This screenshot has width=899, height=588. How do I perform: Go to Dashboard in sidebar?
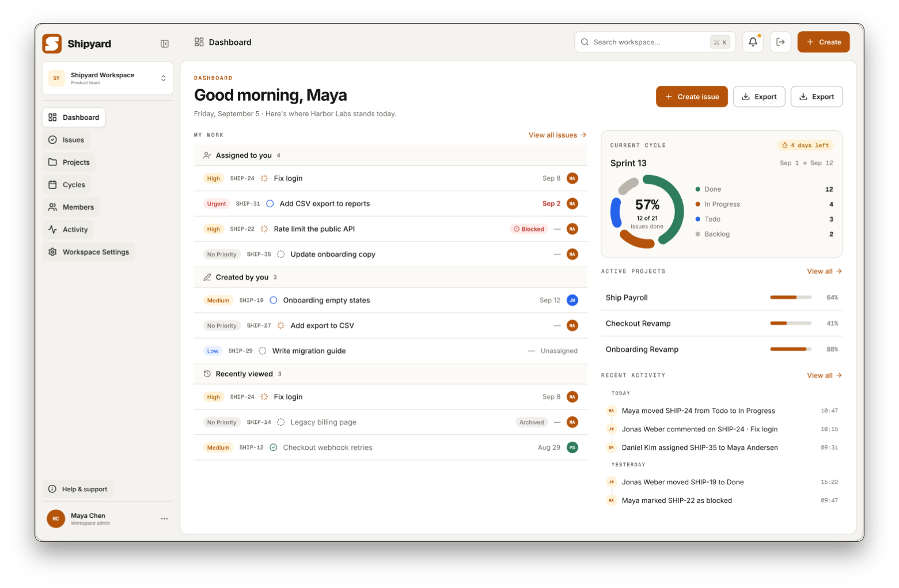coord(74,117)
